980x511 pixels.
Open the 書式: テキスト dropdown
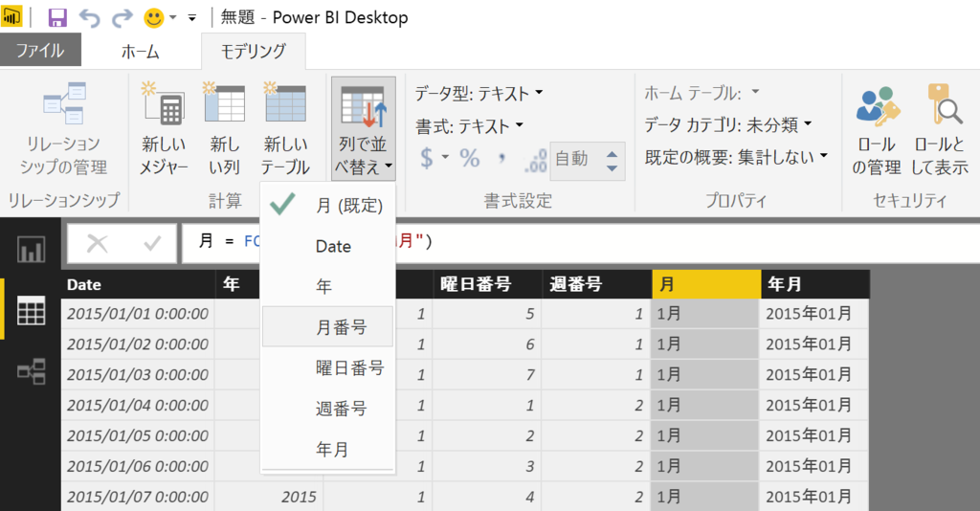click(469, 127)
